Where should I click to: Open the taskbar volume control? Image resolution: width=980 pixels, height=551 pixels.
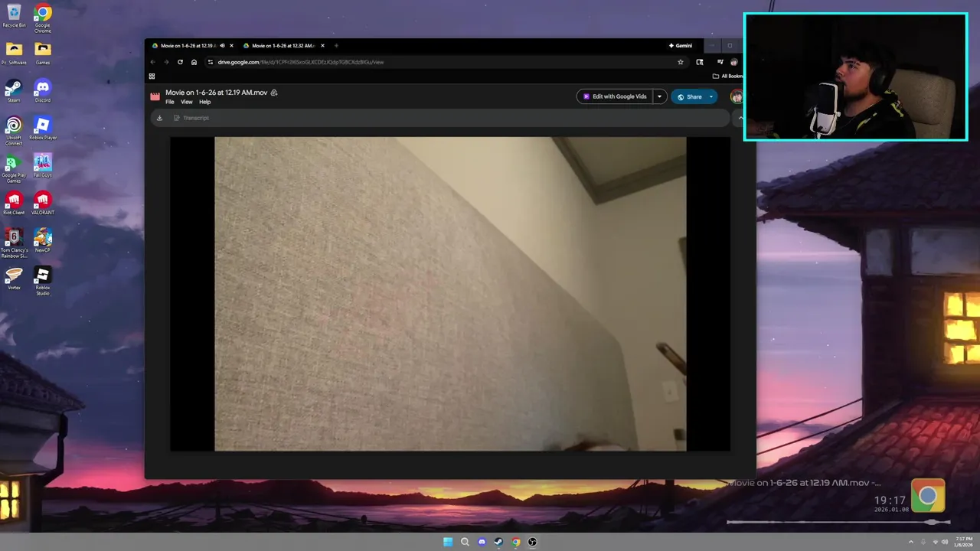pyautogui.click(x=944, y=542)
